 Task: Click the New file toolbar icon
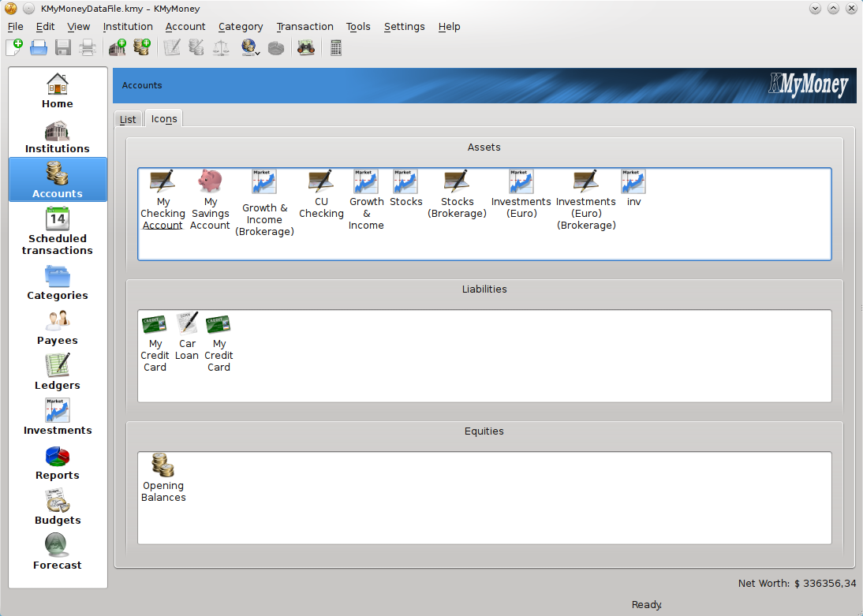click(14, 48)
